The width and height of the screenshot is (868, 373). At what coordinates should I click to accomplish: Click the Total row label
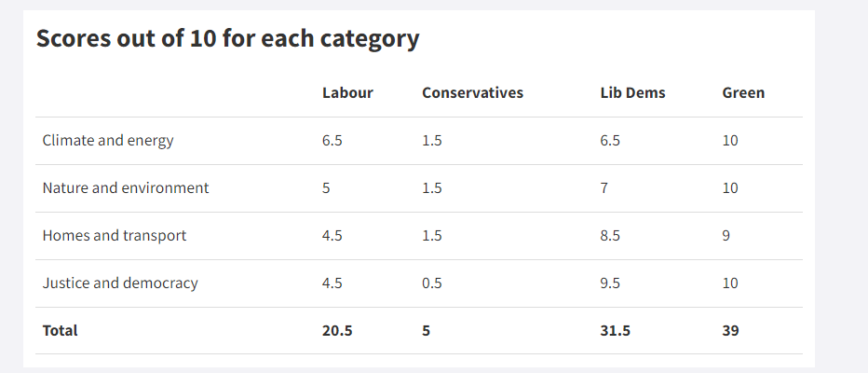(x=61, y=331)
